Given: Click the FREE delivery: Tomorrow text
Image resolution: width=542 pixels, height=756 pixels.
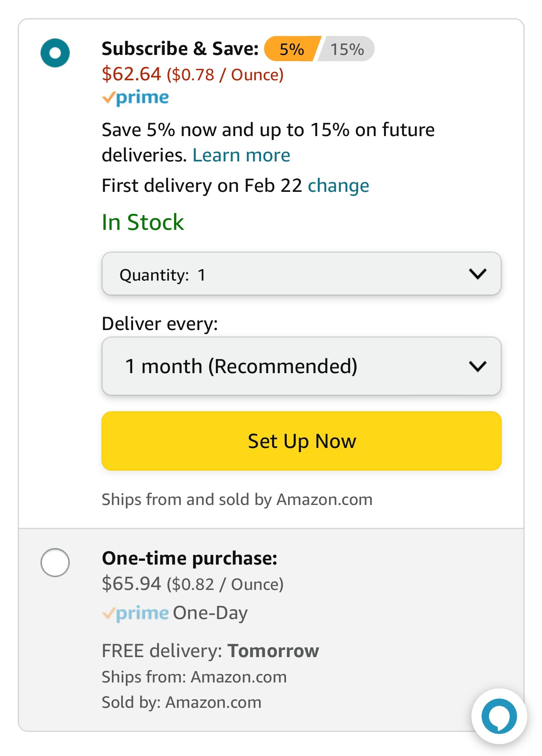Looking at the screenshot, I should [x=210, y=651].
